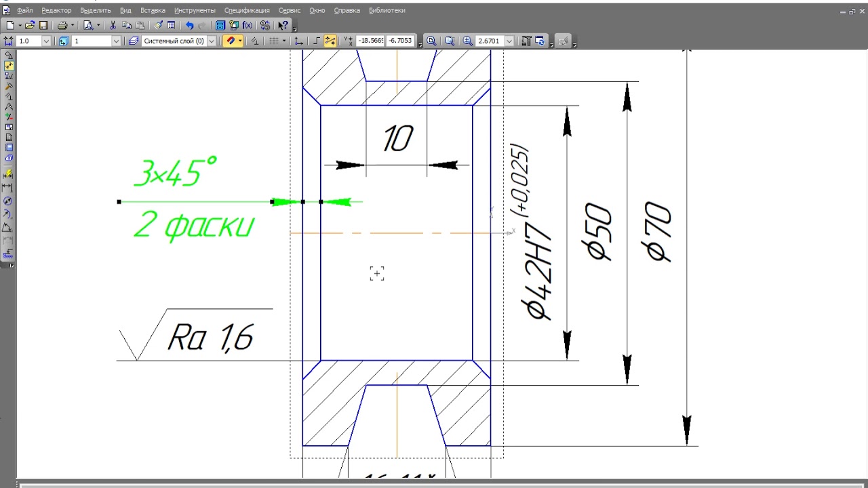Screen dimensions: 868x488
Task: Expand the snaps magnet dropdown arrow
Action: tap(240, 41)
